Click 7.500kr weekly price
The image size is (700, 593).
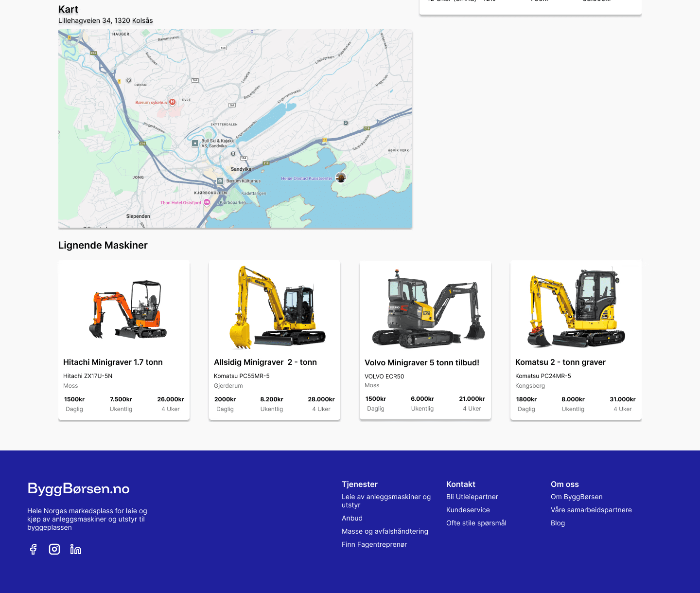121,399
